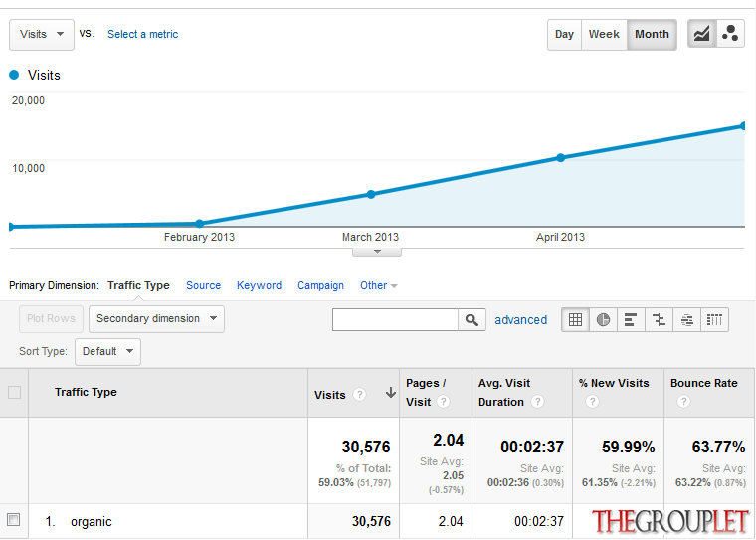This screenshot has height=540, width=756.
Task: Click the Visits sort descending arrow
Action: tap(391, 393)
